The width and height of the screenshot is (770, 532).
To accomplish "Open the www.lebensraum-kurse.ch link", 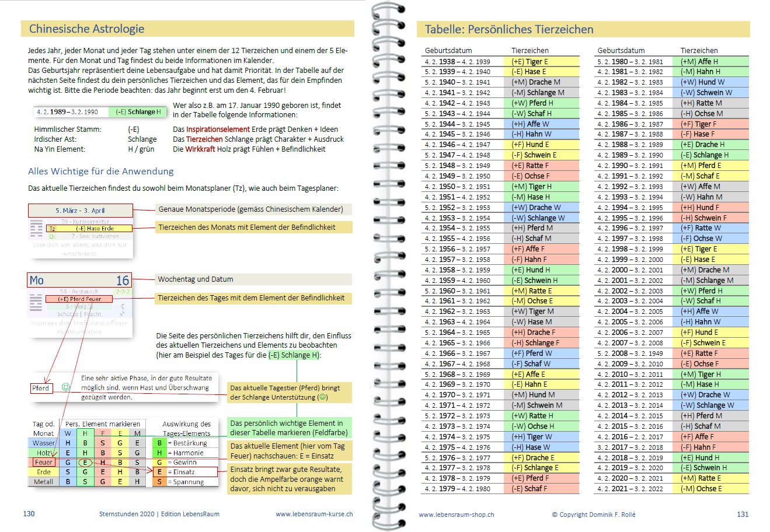I will (314, 514).
